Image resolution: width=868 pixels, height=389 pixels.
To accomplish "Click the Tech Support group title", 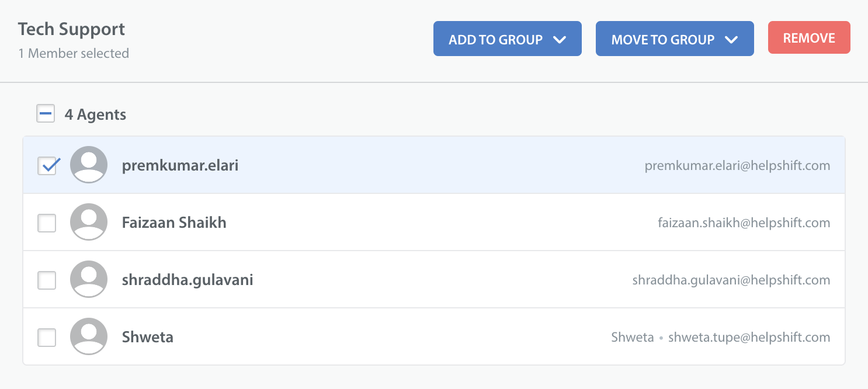I will pos(71,29).
